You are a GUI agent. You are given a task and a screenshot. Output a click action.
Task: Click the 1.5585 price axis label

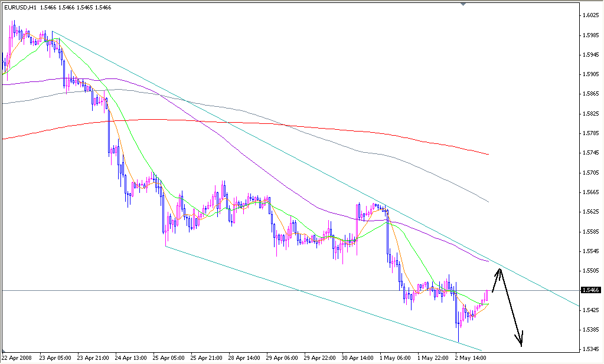(x=591, y=232)
